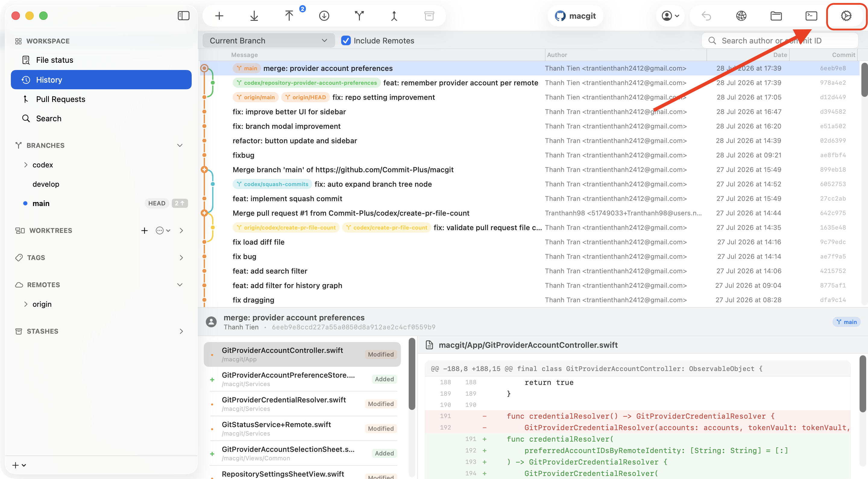Collapse the BRANCHES section chevron

coord(180,145)
